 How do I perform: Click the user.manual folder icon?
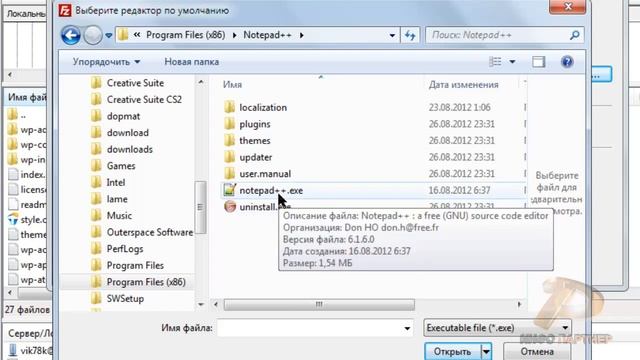[230, 174]
